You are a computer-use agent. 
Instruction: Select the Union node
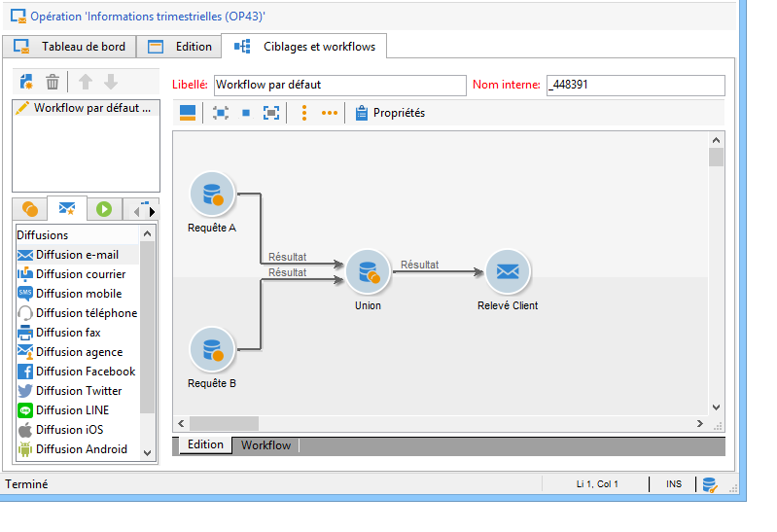tap(369, 272)
